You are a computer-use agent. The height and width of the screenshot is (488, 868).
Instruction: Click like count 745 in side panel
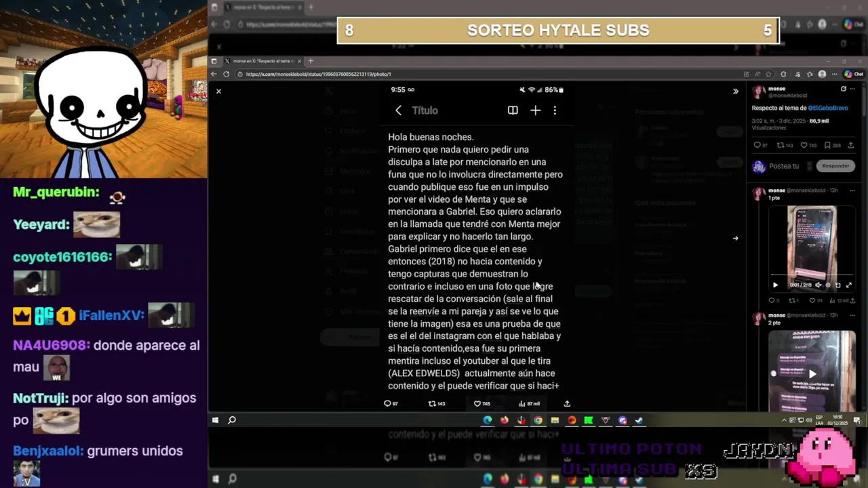809,145
